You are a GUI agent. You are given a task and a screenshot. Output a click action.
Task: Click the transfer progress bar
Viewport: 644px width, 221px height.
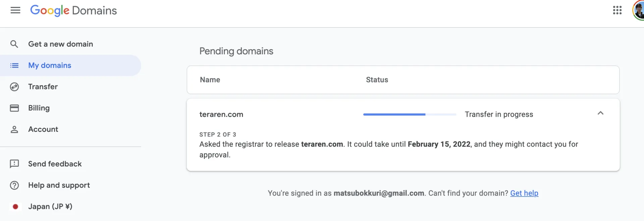click(x=410, y=115)
